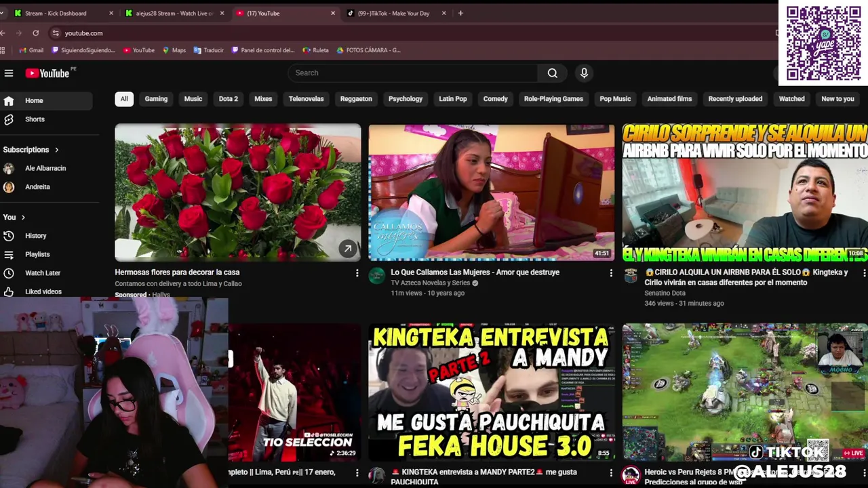868x488 pixels.
Task: Select the Mixes filter chip
Action: coord(263,99)
